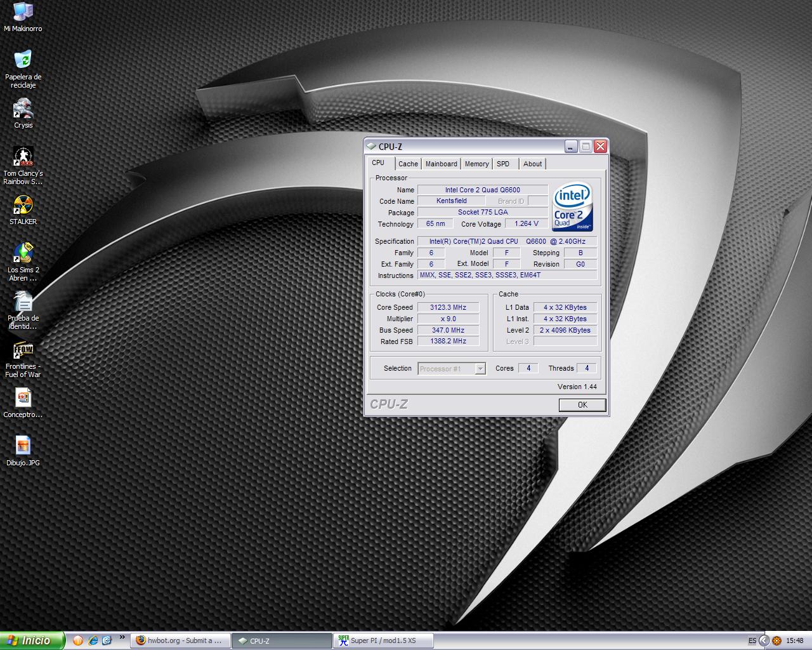Click the Bus Speed value 347.0 MHz
Screen dimensions: 812x650
[x=448, y=330]
